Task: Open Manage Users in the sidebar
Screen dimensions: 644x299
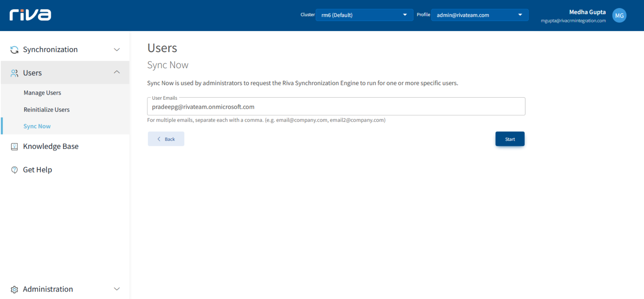Action: [42, 93]
